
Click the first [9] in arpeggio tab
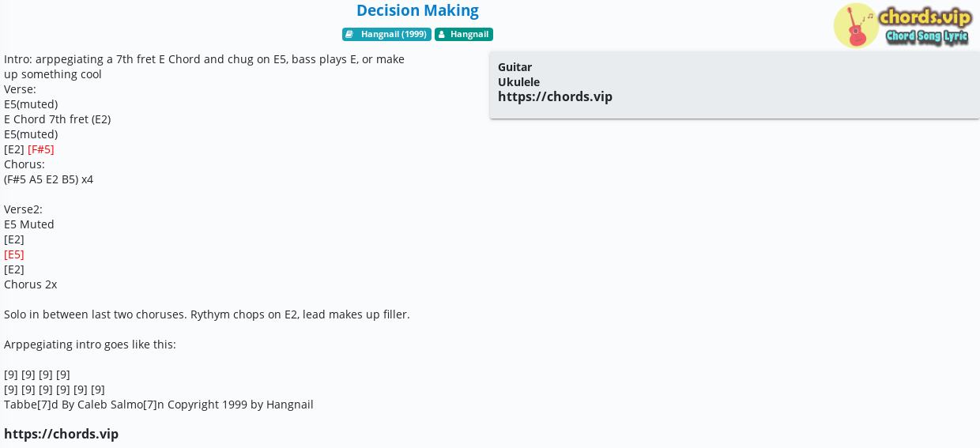coord(11,375)
